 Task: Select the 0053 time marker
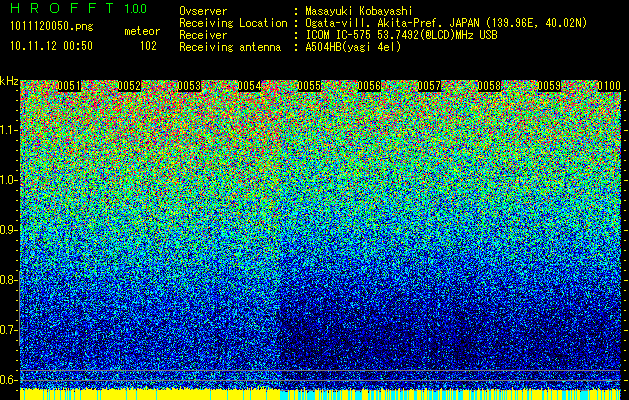(189, 86)
